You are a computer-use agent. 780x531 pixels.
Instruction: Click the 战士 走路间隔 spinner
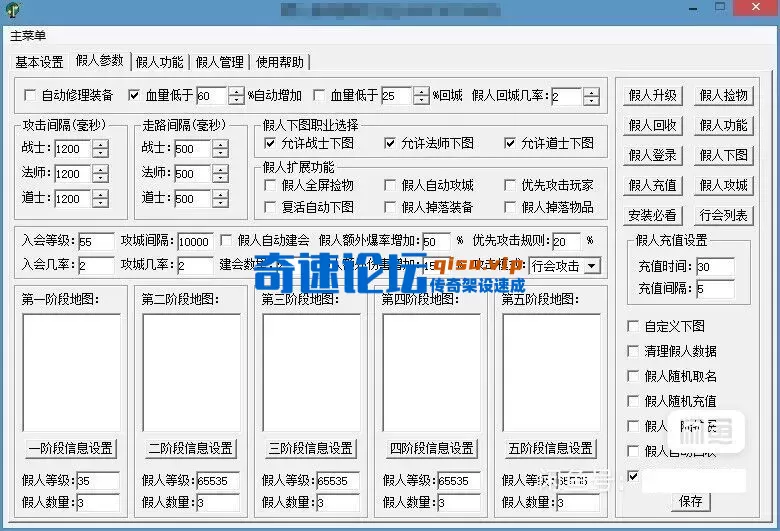220,149
